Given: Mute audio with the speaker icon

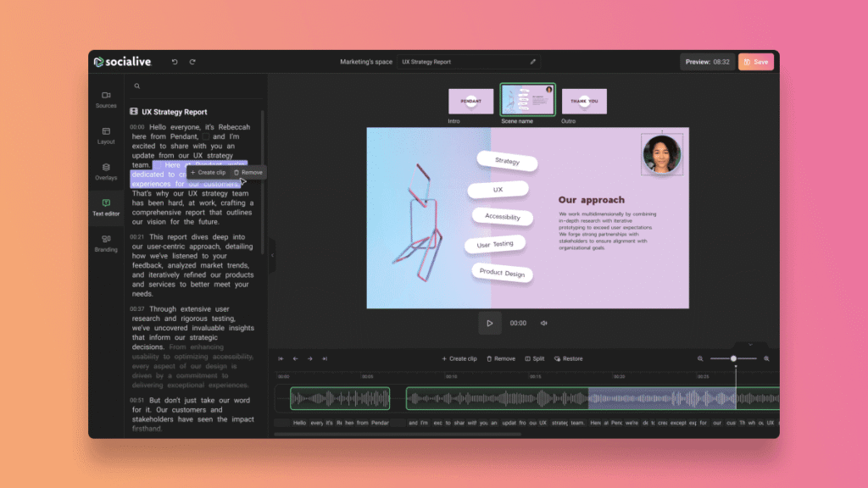Looking at the screenshot, I should click(x=544, y=323).
